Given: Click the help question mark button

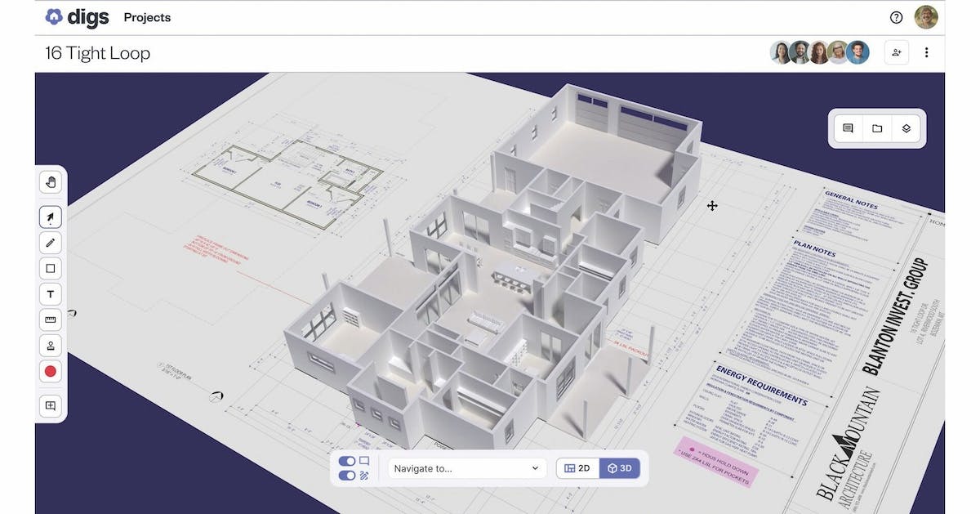Looking at the screenshot, I should click(x=895, y=16).
